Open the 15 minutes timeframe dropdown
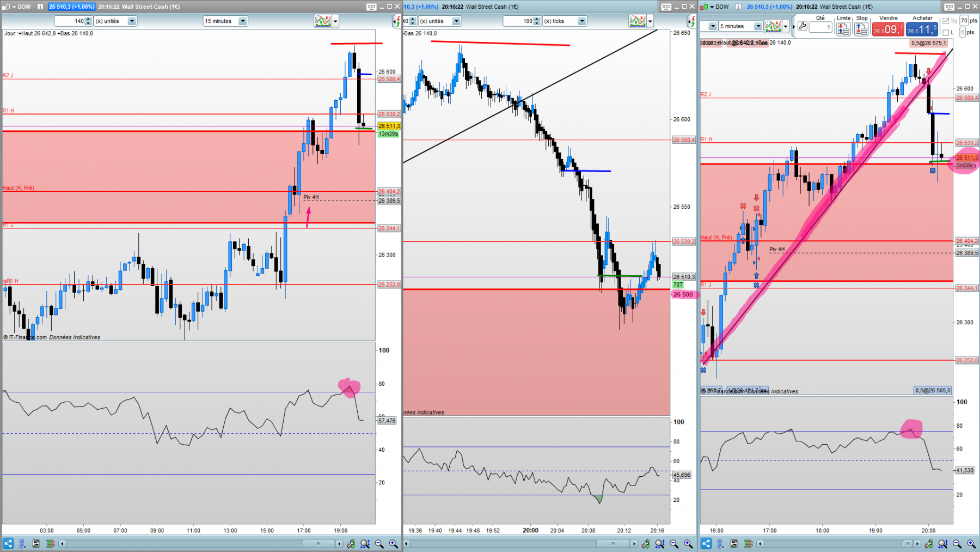The width and height of the screenshot is (980, 552). [x=243, y=21]
